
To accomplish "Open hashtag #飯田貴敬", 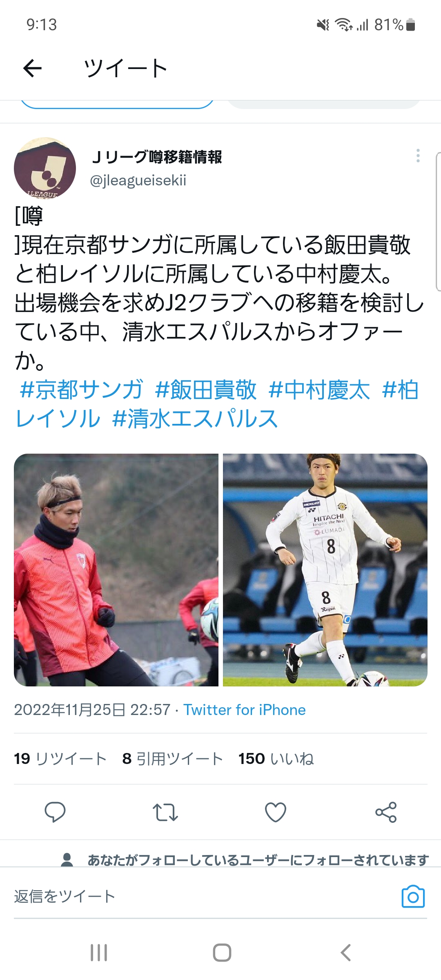I will [x=206, y=390].
